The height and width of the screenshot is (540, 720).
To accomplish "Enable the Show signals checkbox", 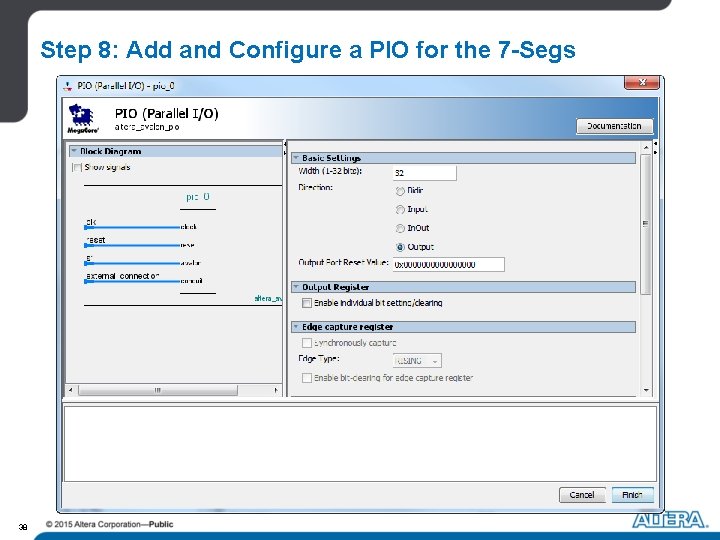I will click(x=77, y=167).
